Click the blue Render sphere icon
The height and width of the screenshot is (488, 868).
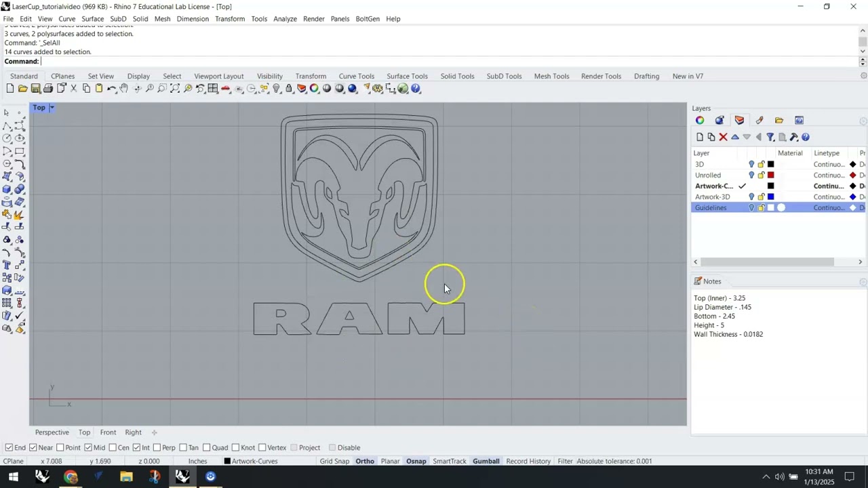(x=353, y=89)
